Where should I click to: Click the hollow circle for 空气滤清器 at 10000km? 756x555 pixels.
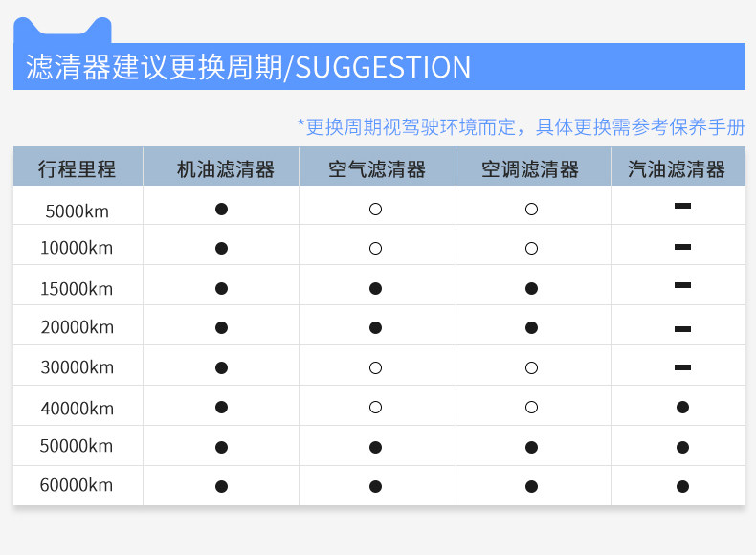coord(375,248)
